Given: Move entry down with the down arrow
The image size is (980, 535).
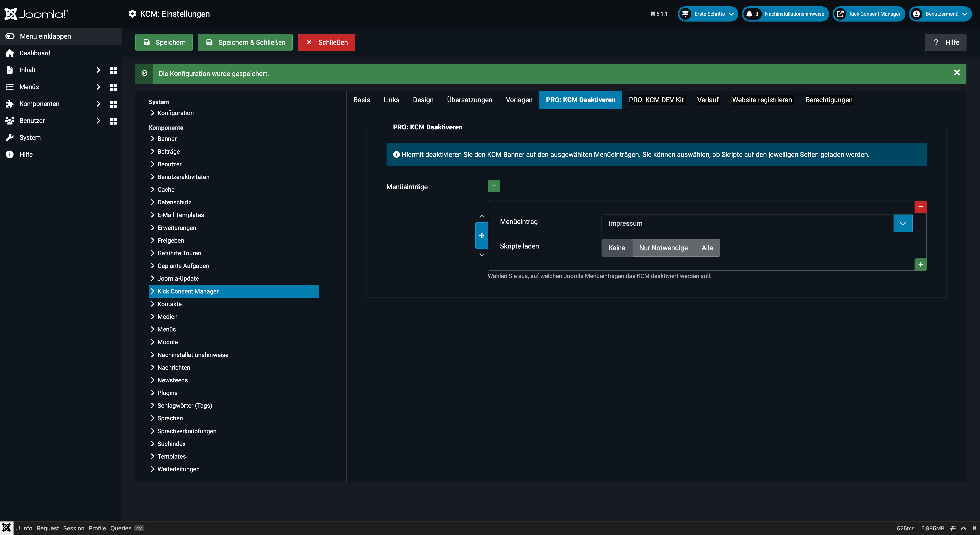Looking at the screenshot, I should click(482, 254).
